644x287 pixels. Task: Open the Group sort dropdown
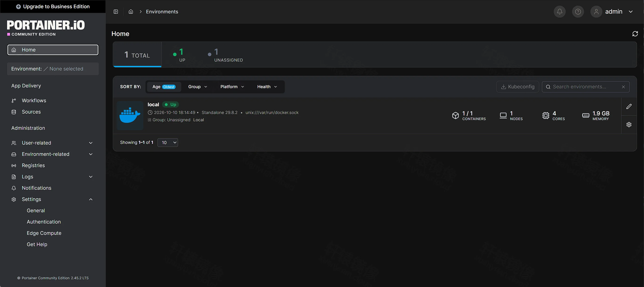pos(198,87)
